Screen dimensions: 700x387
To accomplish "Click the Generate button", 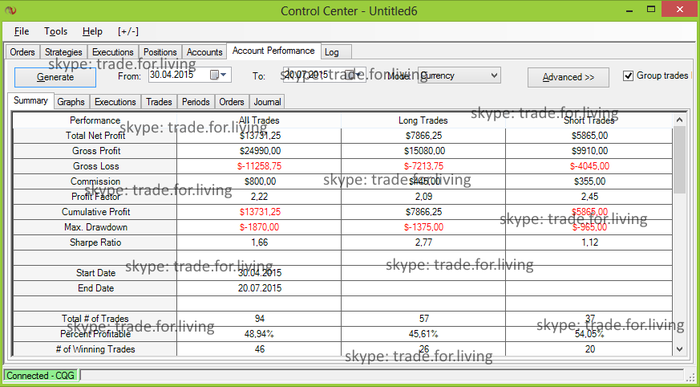I will [x=55, y=77].
